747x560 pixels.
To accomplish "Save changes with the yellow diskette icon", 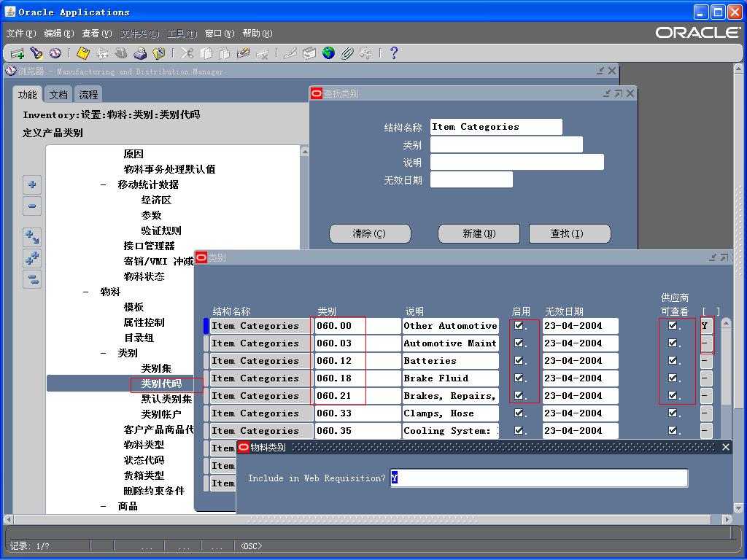I will click(83, 53).
